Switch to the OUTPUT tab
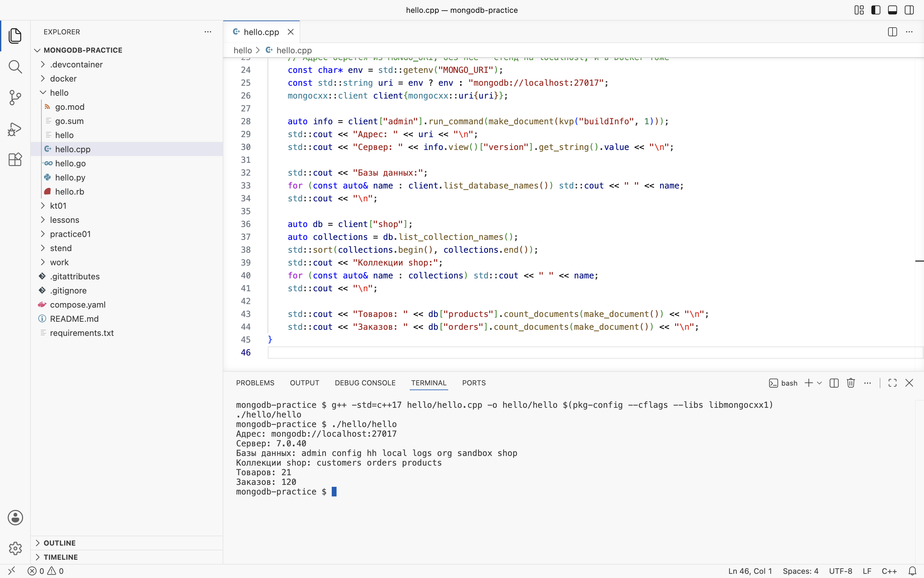Viewport: 924px width, 578px height. pos(304,383)
